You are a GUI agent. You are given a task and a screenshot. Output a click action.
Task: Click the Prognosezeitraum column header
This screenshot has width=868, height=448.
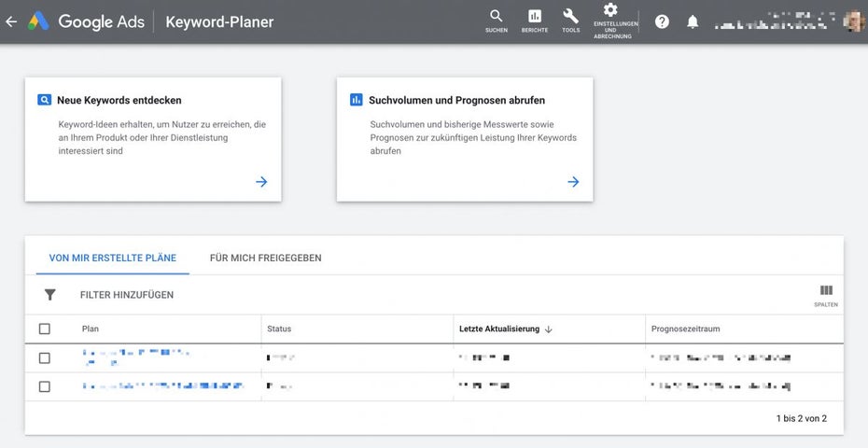click(x=685, y=329)
